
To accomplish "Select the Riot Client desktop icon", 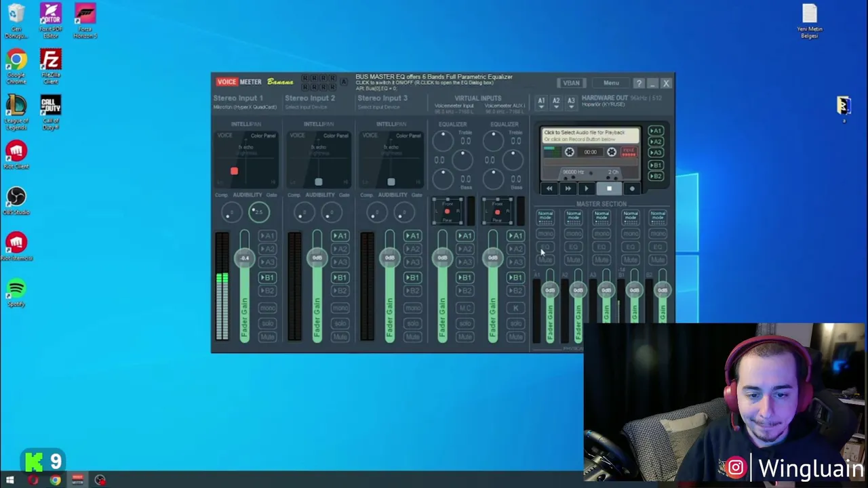I will click(x=16, y=155).
